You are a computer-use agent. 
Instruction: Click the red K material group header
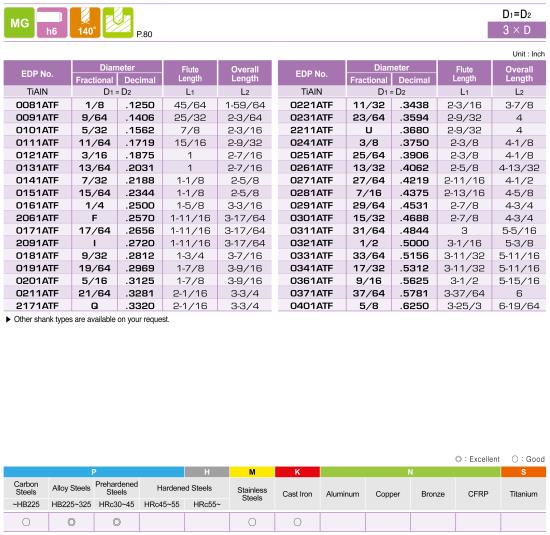[x=297, y=472]
